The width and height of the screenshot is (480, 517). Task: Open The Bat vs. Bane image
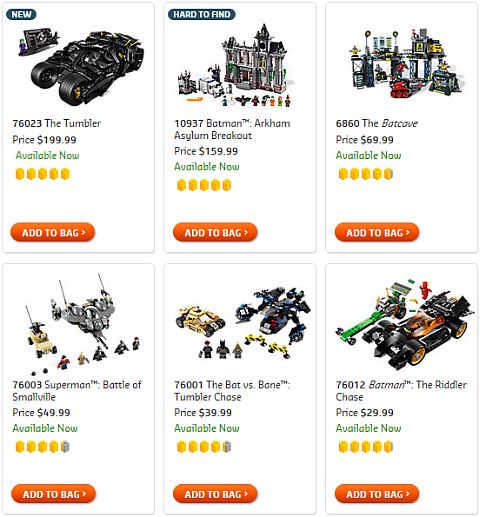[x=243, y=323]
